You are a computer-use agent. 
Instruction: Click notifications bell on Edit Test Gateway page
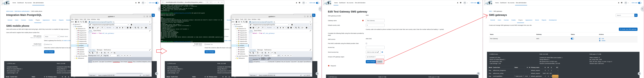click(458, 3)
